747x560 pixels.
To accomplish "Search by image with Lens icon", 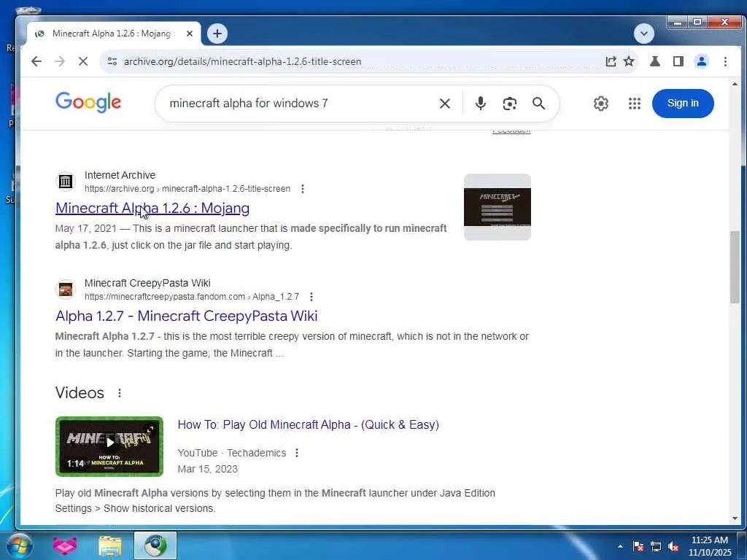I will click(x=509, y=104).
